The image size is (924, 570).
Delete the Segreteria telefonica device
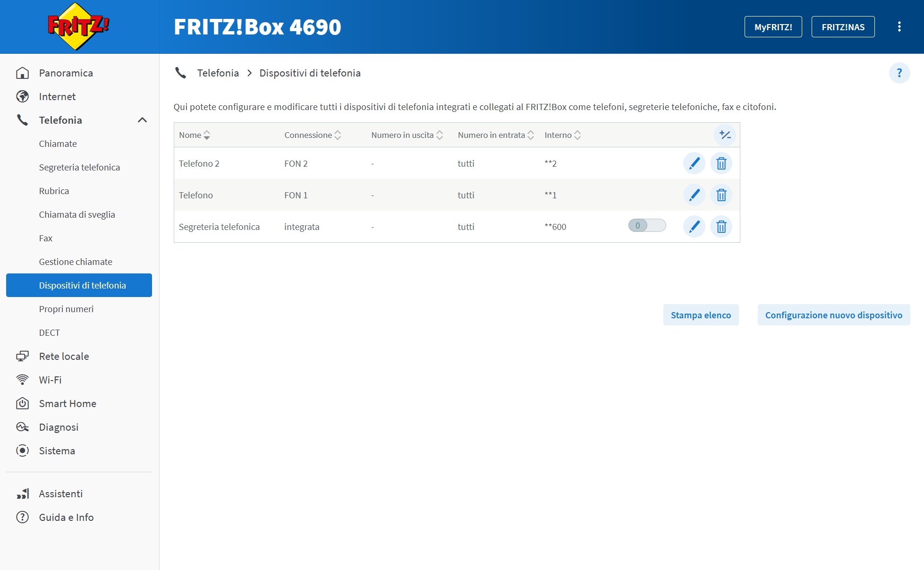pyautogui.click(x=721, y=227)
